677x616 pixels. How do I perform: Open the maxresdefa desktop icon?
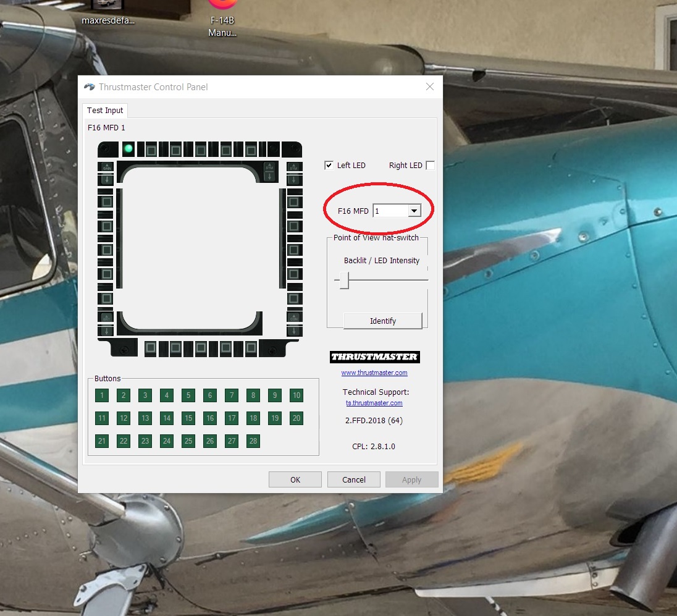[108, 13]
